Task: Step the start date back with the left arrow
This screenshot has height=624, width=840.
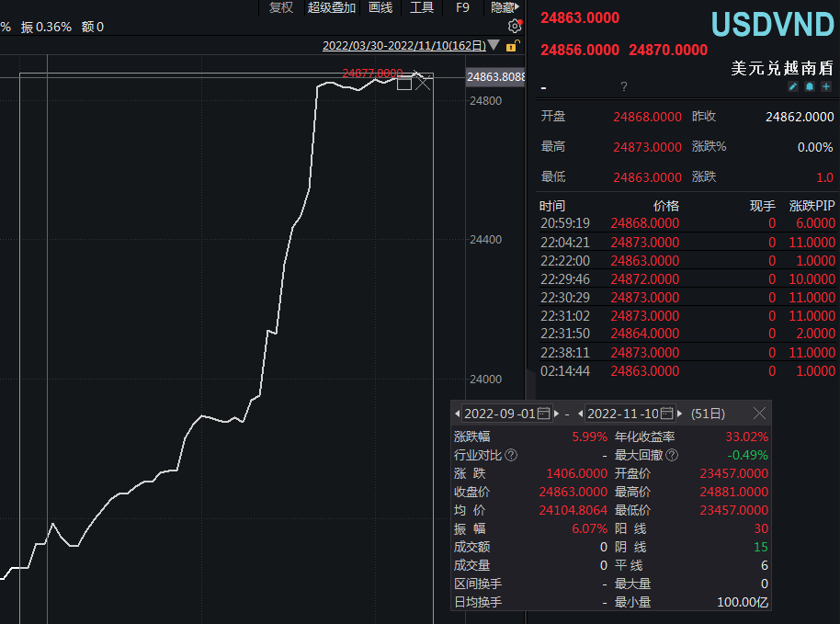Action: pos(458,414)
